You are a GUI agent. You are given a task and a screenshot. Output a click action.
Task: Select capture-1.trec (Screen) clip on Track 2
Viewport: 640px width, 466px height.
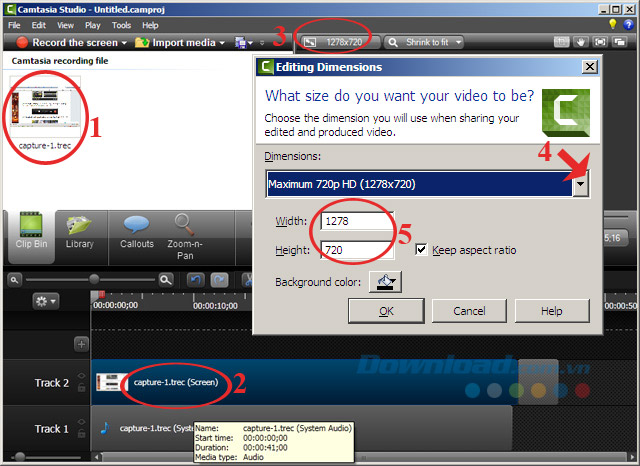pos(304,382)
